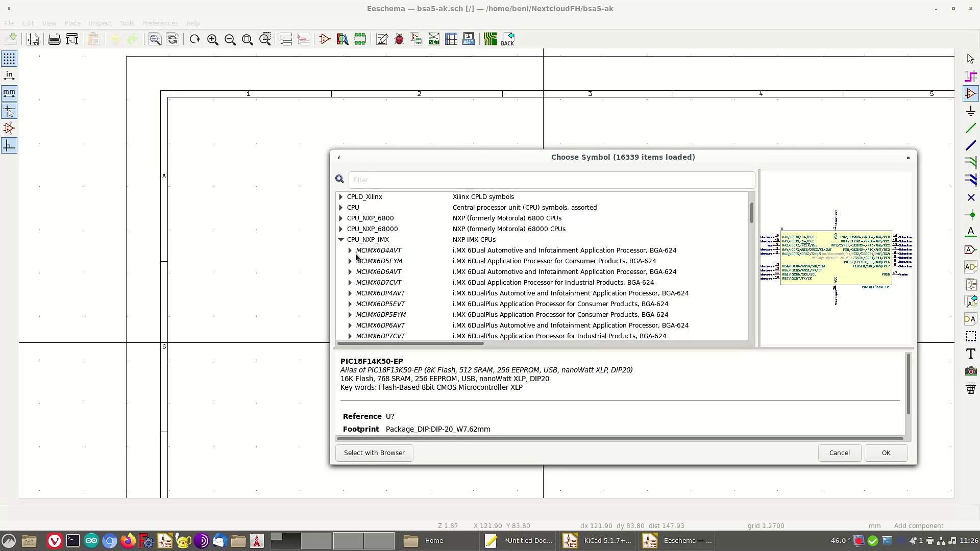Open the electrical rules checker (ladybug) icon
Screen dimensions: 980x551
coord(399,39)
